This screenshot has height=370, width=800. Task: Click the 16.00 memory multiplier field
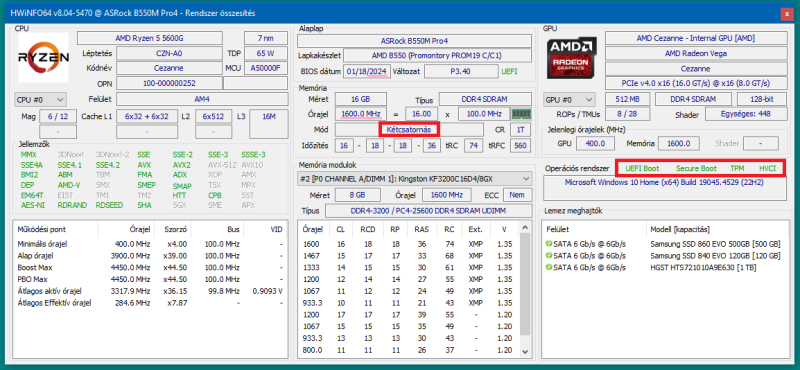[x=421, y=114]
